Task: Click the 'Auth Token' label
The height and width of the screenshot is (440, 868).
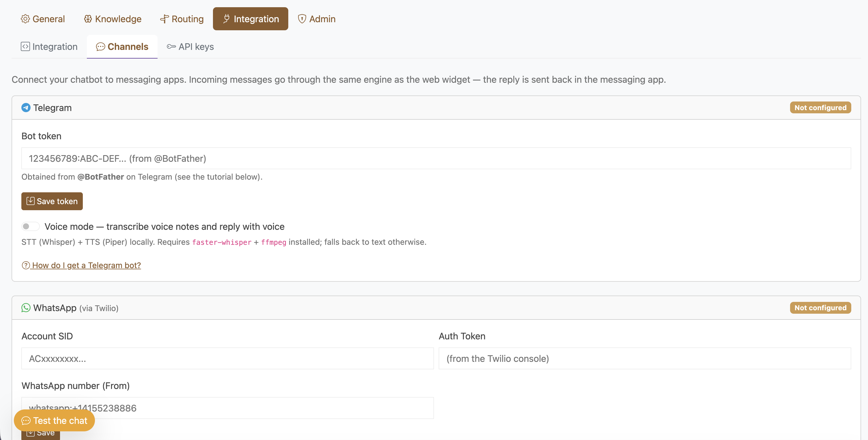Action: tap(462, 336)
